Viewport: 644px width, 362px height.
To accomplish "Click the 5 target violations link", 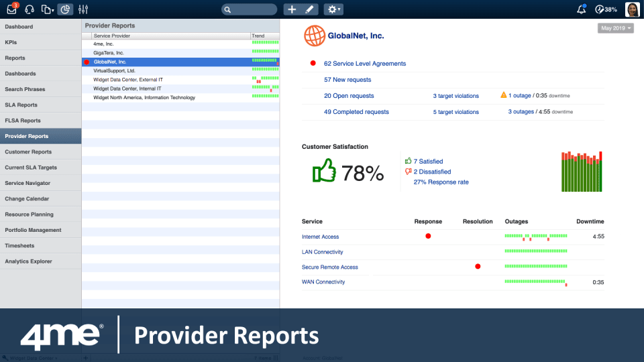I will [455, 112].
